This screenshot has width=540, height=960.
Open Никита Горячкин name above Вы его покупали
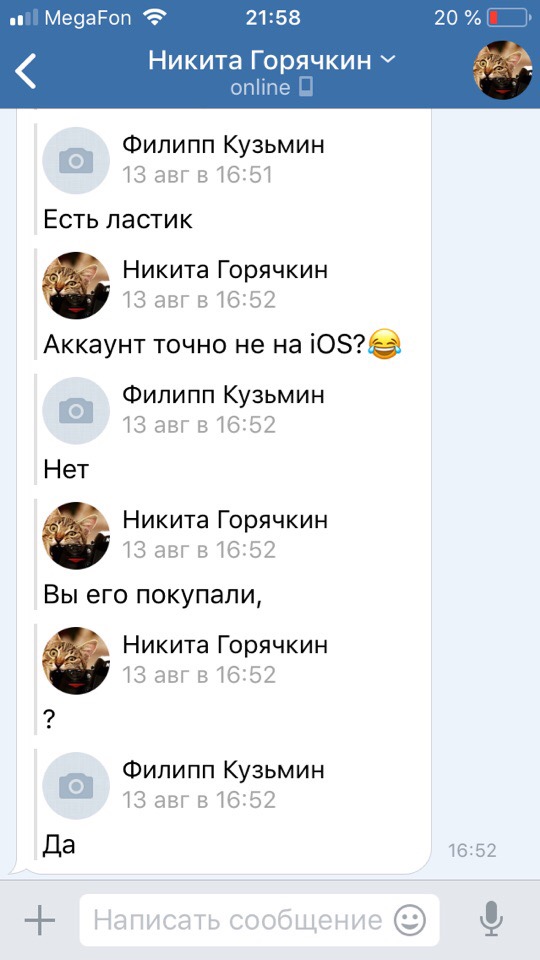pyautogui.click(x=225, y=520)
